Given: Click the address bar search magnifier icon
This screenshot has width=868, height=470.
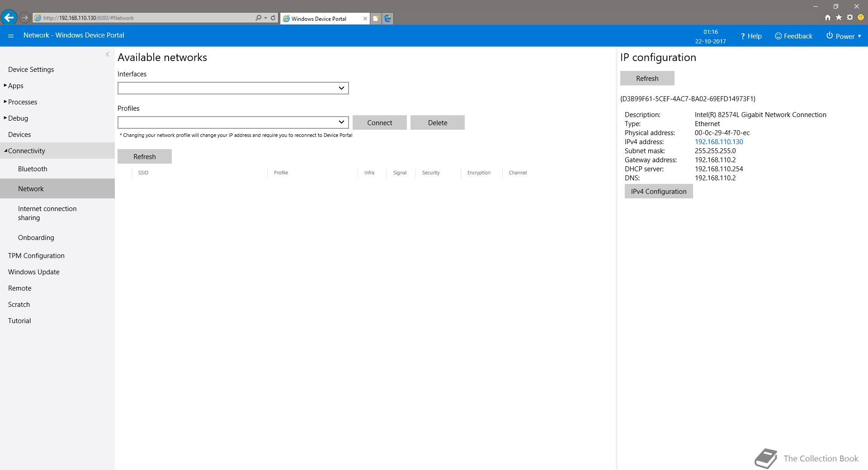Looking at the screenshot, I should tap(258, 18).
